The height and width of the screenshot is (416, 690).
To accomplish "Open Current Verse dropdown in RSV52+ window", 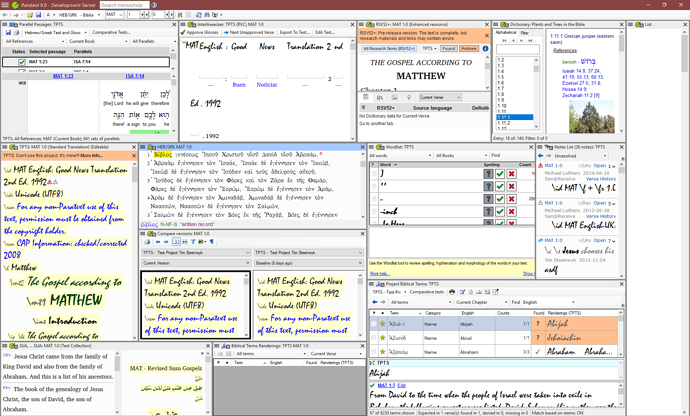I will (440, 97).
